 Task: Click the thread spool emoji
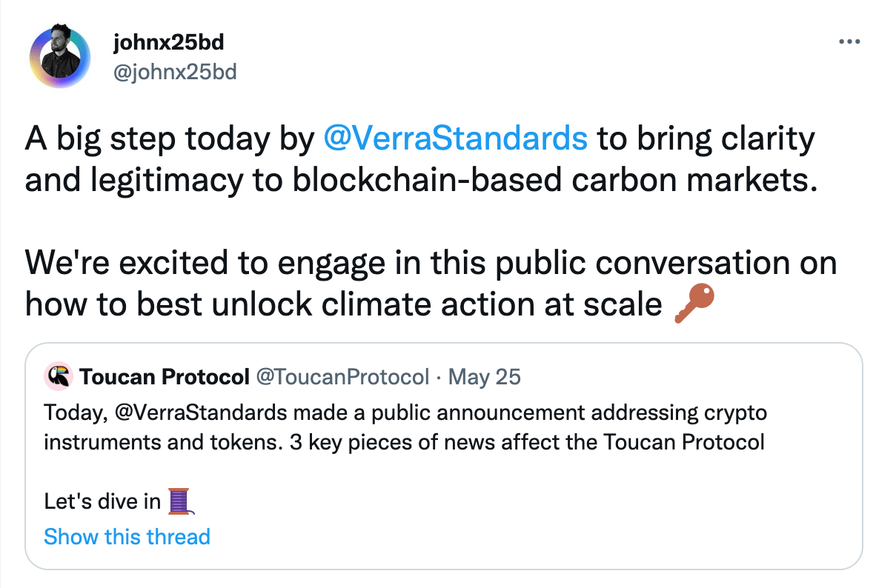[x=181, y=501]
